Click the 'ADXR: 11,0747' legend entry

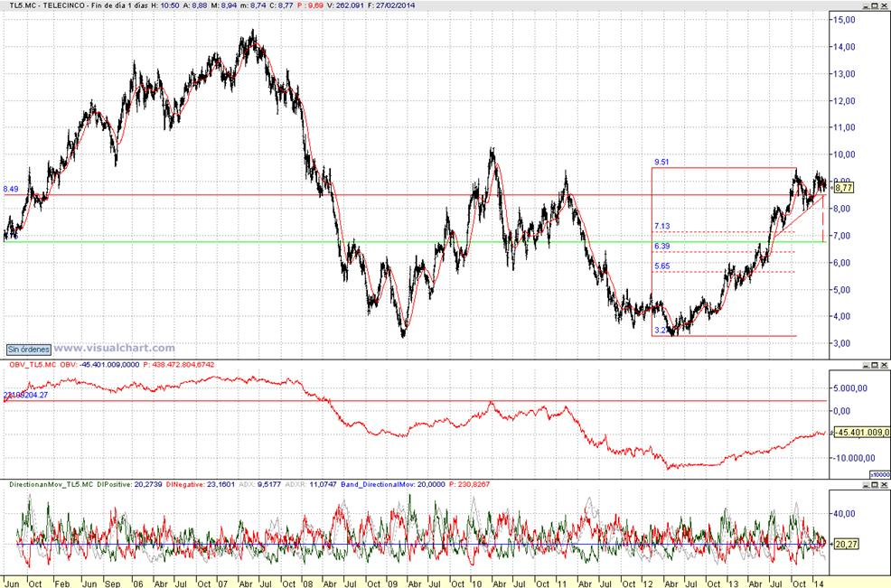click(311, 485)
